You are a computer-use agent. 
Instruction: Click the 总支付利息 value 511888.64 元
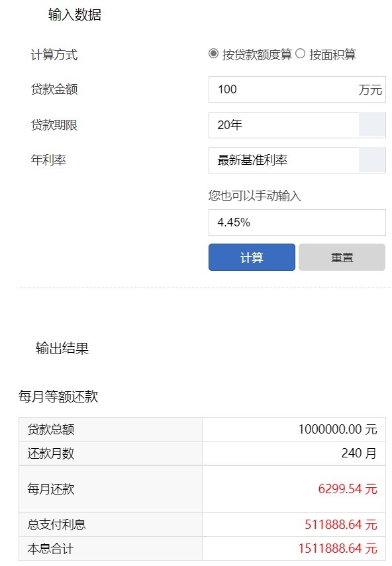(341, 524)
